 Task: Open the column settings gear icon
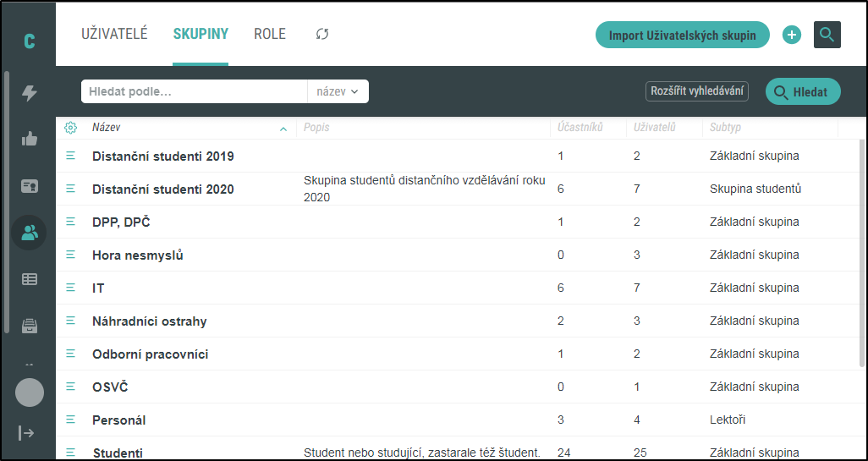(x=70, y=128)
